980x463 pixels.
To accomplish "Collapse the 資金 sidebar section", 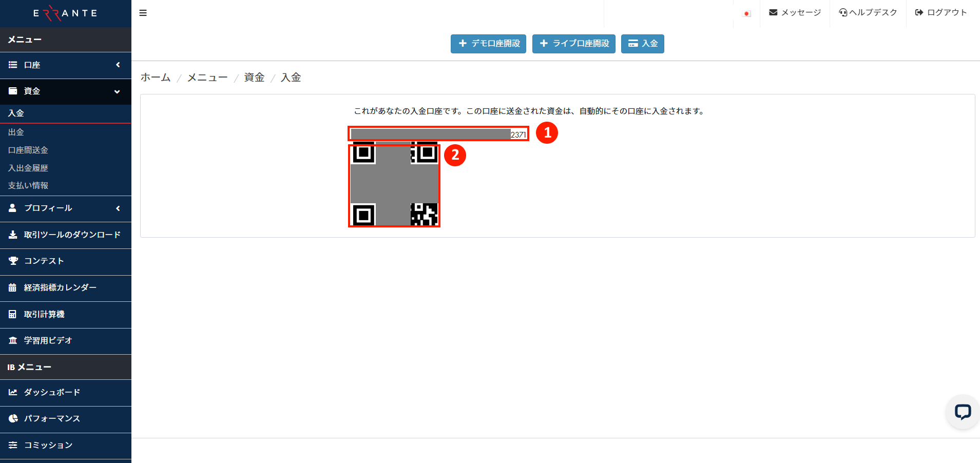I will click(66, 91).
